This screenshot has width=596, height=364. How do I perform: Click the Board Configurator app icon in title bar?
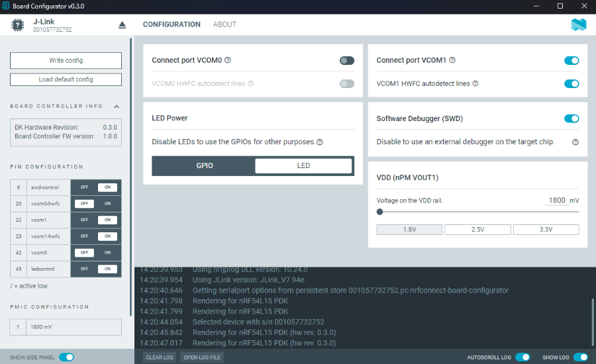coord(5,6)
